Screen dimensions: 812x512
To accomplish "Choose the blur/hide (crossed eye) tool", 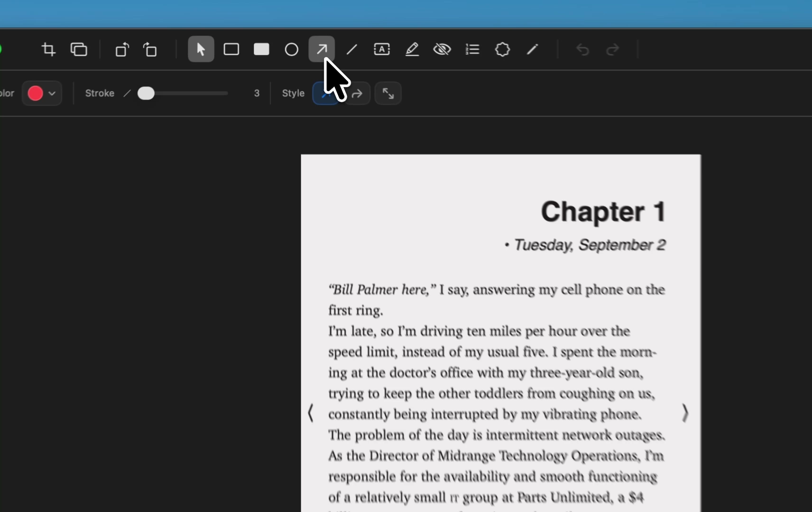I will (442, 49).
